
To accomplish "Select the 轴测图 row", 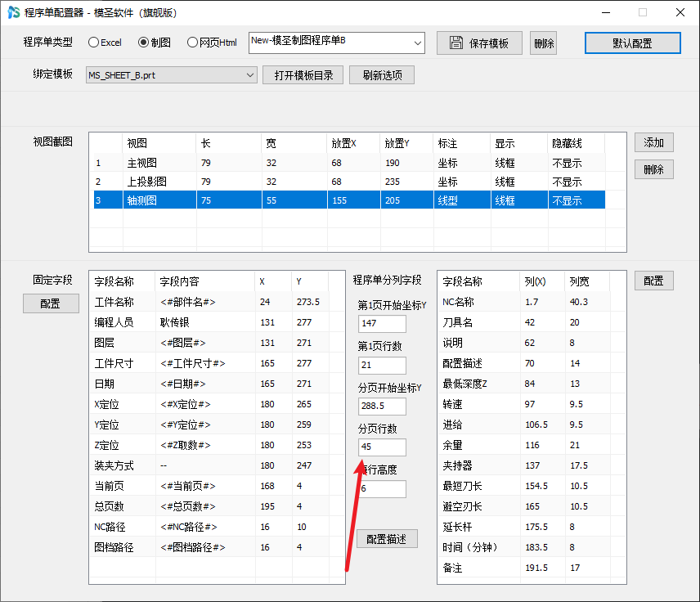I will [x=349, y=200].
